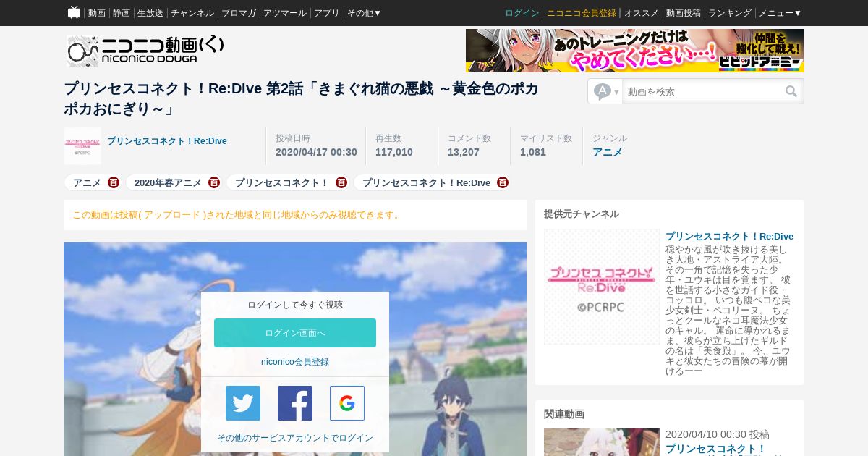
Task: Open the 生放送 menu item
Action: [x=150, y=13]
